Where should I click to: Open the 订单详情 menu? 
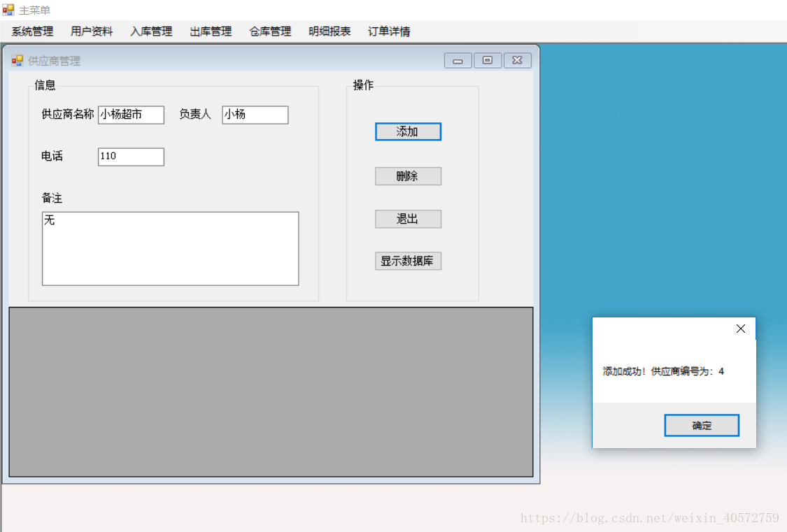click(388, 31)
